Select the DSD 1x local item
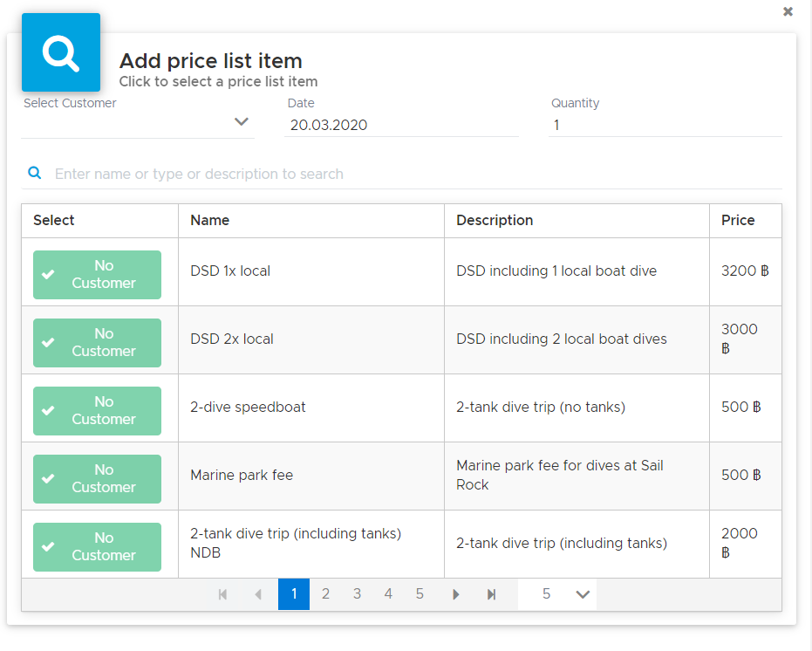 pyautogui.click(x=98, y=275)
